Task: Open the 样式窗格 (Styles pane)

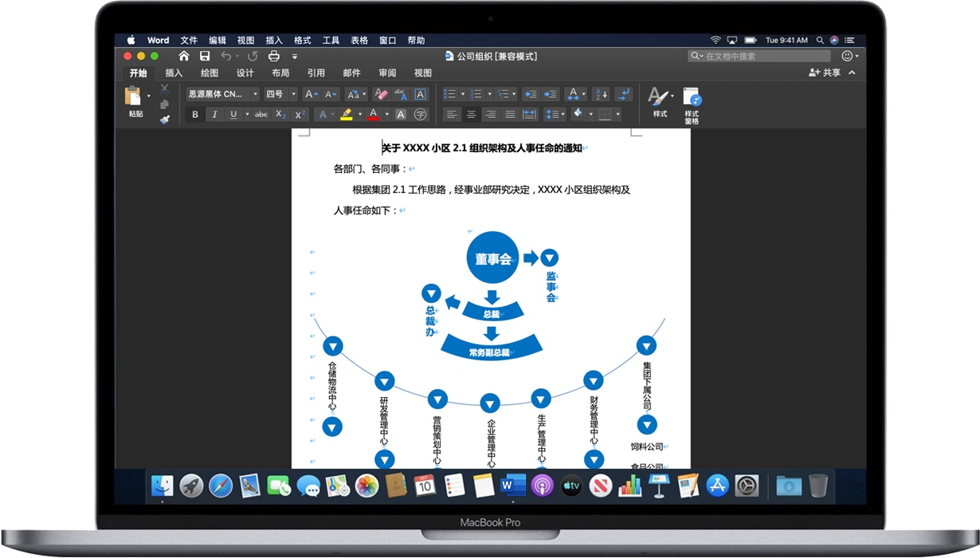Action: pos(692,104)
